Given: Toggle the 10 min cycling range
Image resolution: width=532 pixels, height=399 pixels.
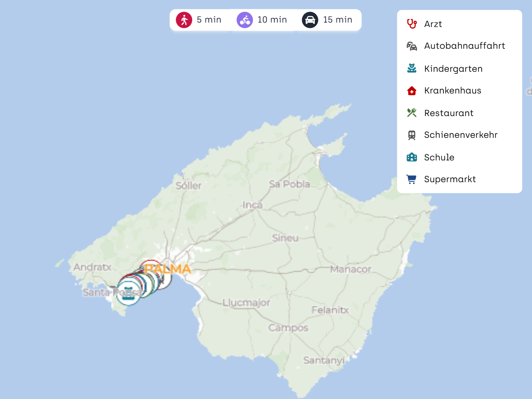Looking at the screenshot, I should click(x=272, y=20).
